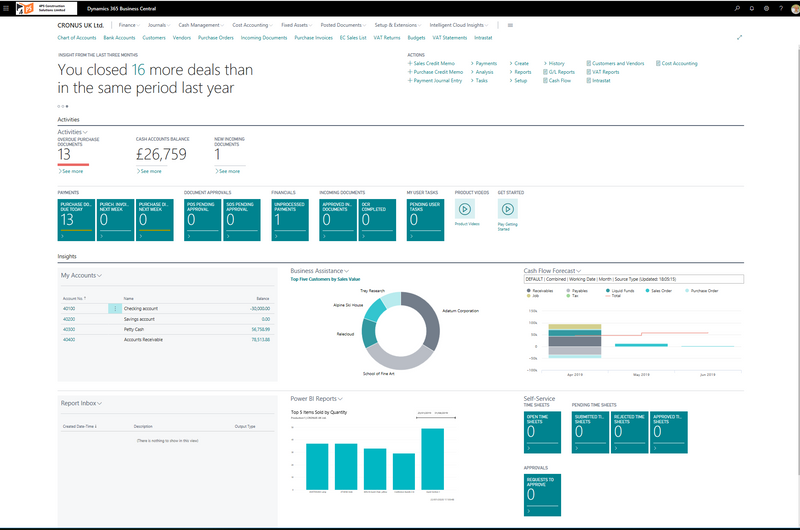The height and width of the screenshot is (530, 800).
Task: Expand the Cost Accounting menu
Action: coord(252,25)
